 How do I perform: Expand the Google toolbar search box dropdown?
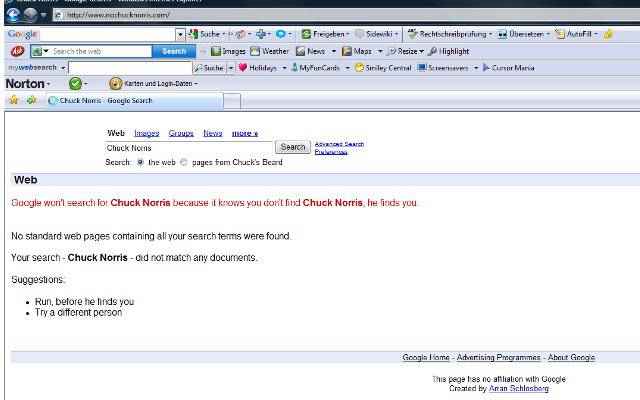180,35
